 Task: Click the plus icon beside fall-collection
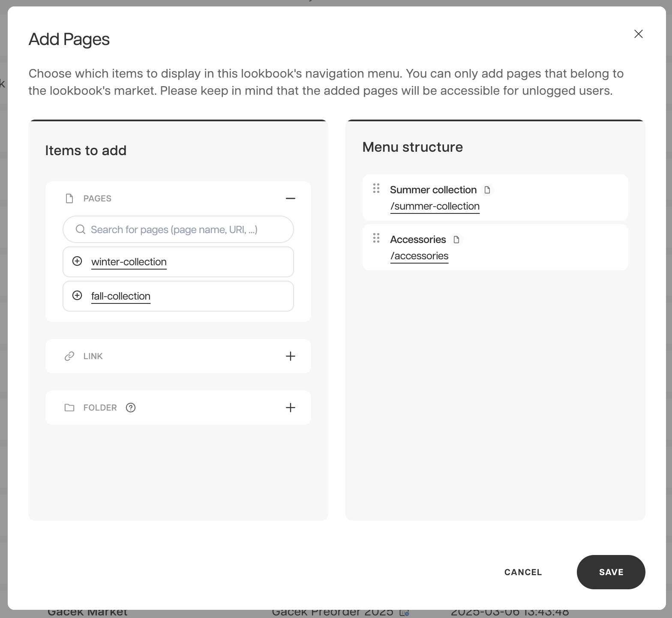pyautogui.click(x=77, y=296)
